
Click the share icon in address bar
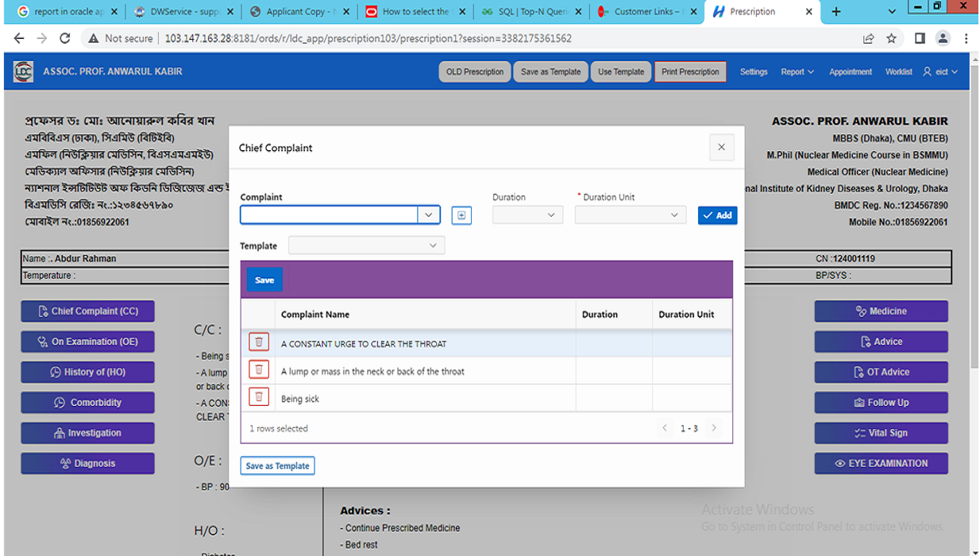[x=868, y=38]
